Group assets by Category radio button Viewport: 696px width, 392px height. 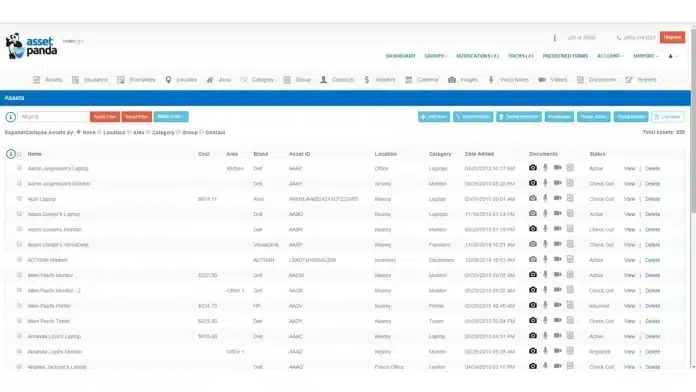click(x=148, y=132)
